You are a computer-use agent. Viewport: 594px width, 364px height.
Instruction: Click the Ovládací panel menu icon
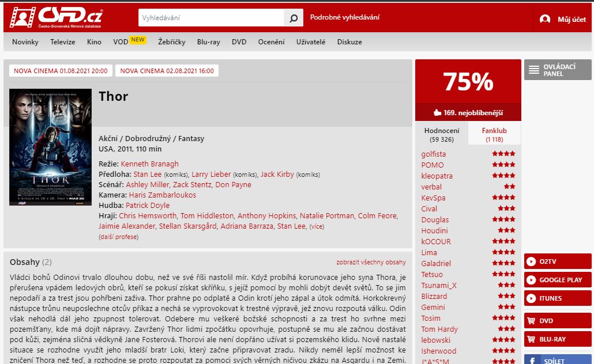click(x=534, y=70)
